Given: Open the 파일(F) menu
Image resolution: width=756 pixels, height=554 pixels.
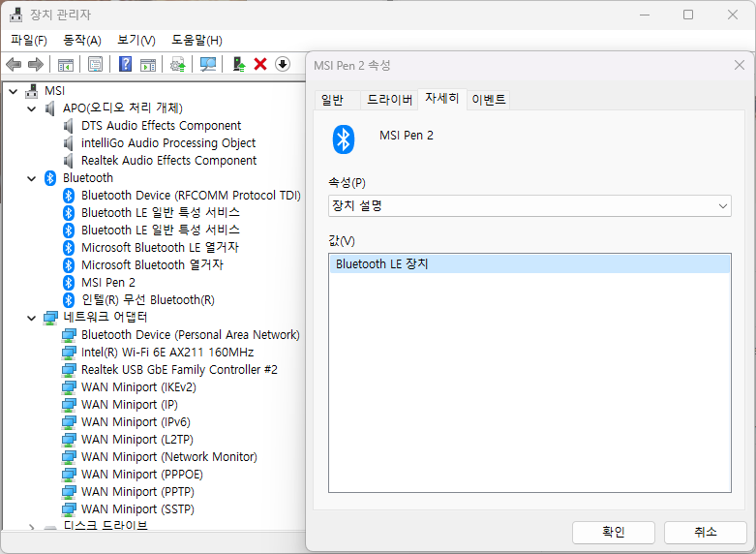Looking at the screenshot, I should pyautogui.click(x=29, y=40).
